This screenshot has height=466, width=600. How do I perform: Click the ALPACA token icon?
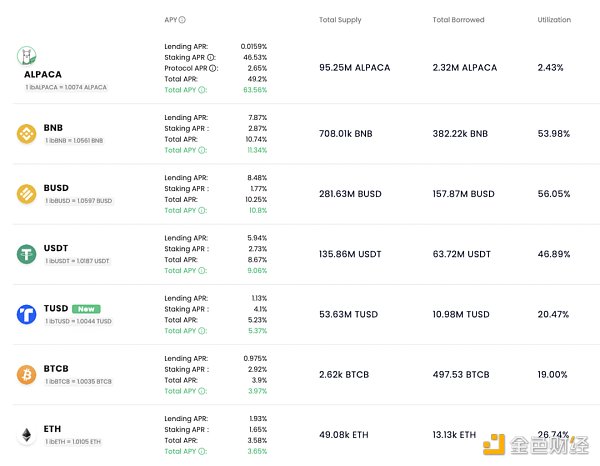(27, 55)
